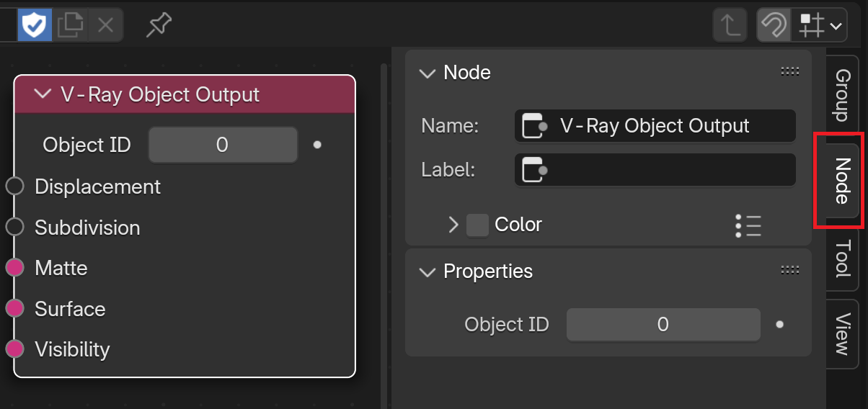Open the color presets list icon
The height and width of the screenshot is (409, 868).
(748, 225)
